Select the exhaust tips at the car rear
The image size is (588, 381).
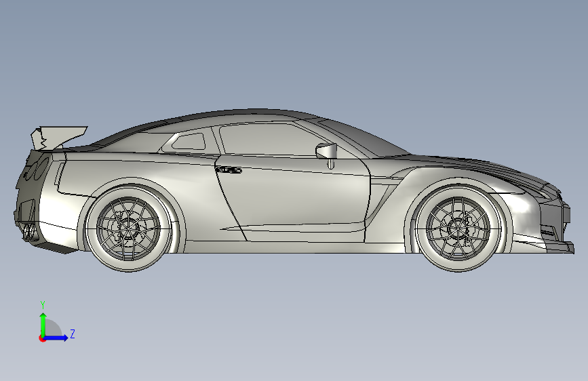pos(29,231)
